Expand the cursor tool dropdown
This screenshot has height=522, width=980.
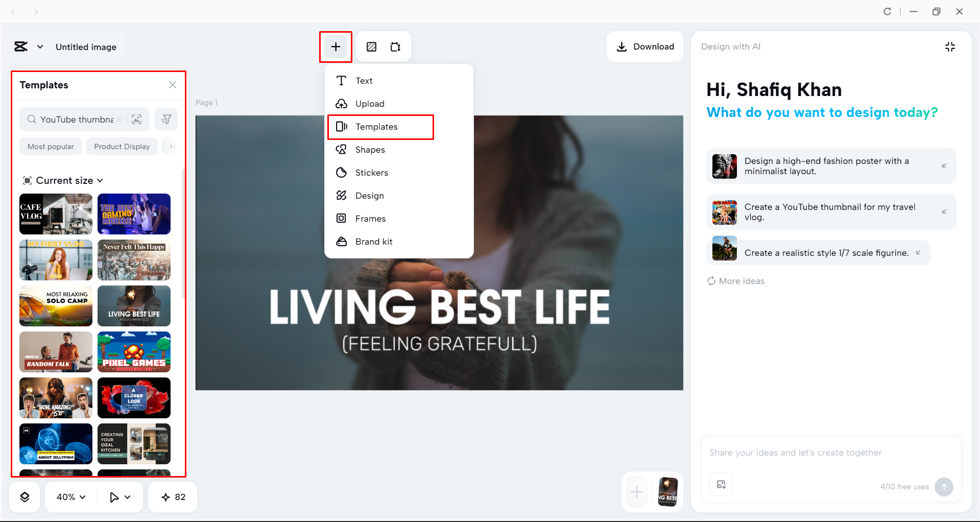[x=119, y=496]
